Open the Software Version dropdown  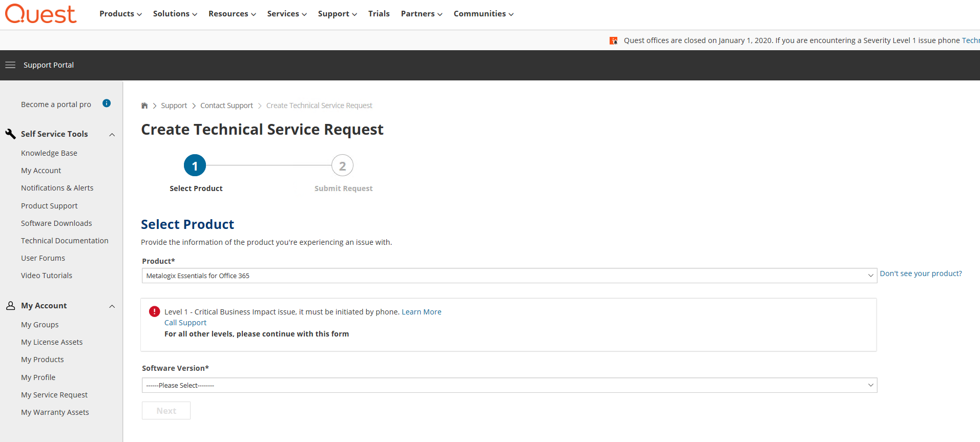509,385
